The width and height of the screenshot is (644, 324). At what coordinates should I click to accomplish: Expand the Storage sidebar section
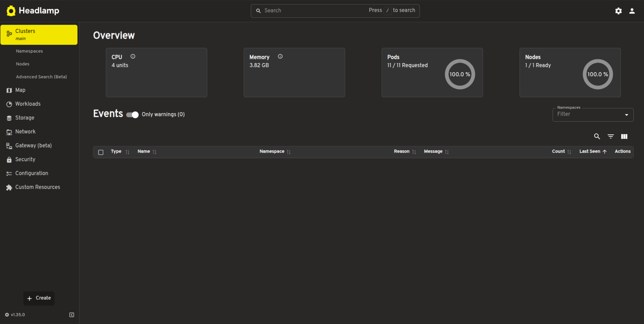tap(25, 118)
